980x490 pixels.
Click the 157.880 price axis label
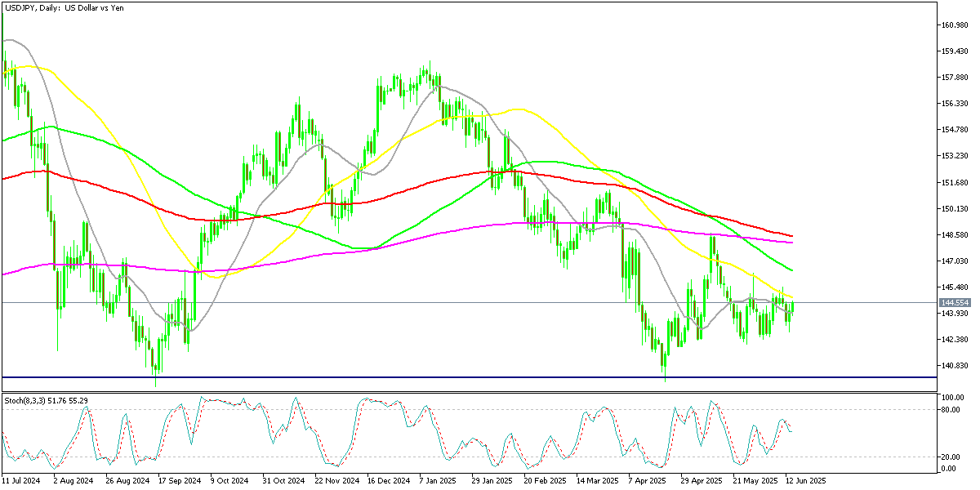tap(954, 78)
